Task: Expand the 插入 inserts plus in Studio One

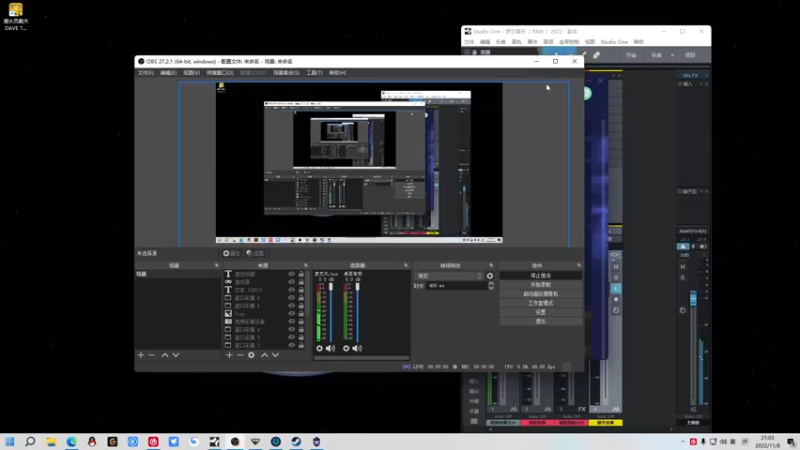Action: pyautogui.click(x=707, y=84)
